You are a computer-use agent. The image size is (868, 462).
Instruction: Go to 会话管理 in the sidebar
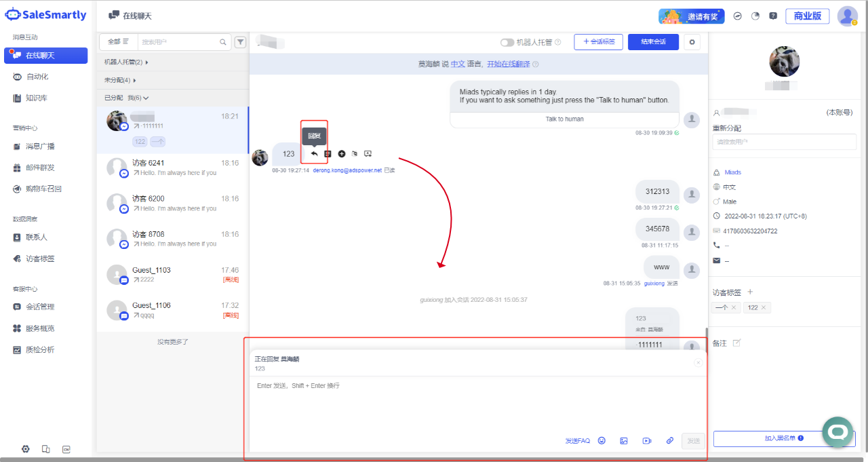tap(40, 307)
